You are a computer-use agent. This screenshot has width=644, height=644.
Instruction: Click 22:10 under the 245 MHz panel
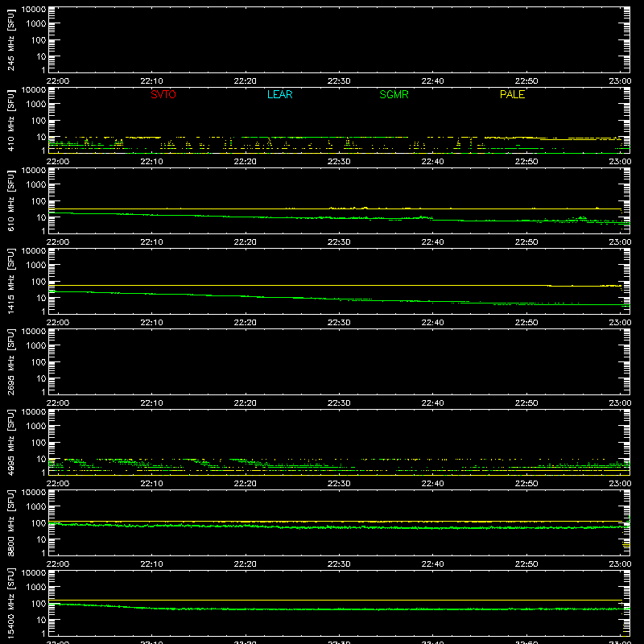coord(151,81)
